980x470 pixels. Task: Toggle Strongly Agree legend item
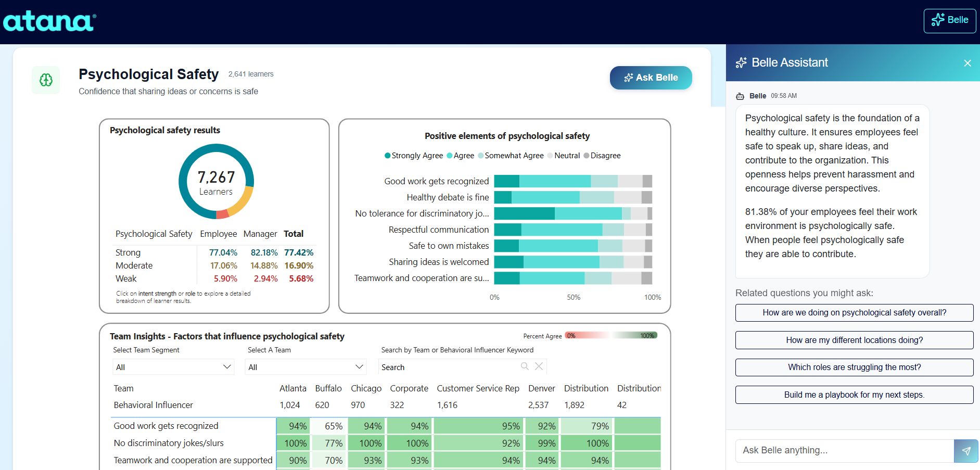point(414,156)
